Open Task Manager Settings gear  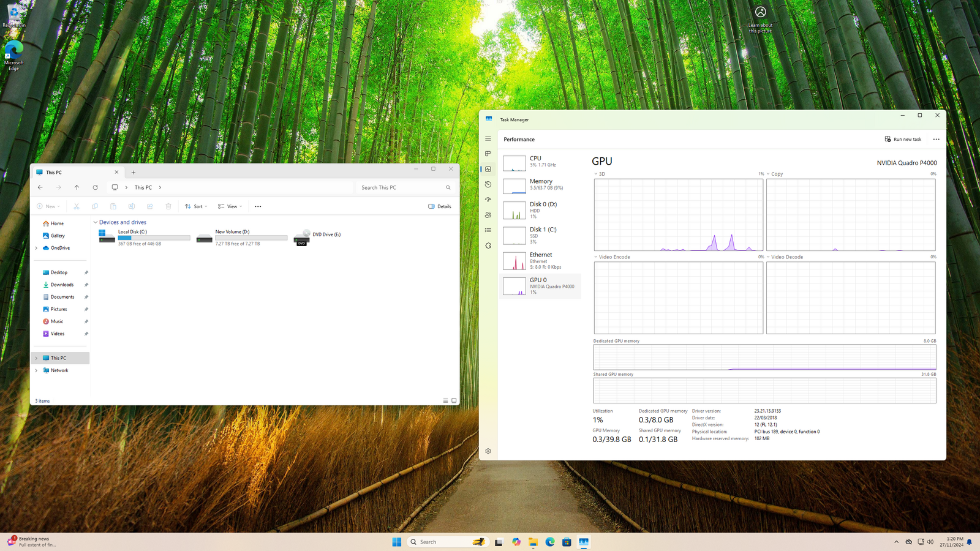488,451
